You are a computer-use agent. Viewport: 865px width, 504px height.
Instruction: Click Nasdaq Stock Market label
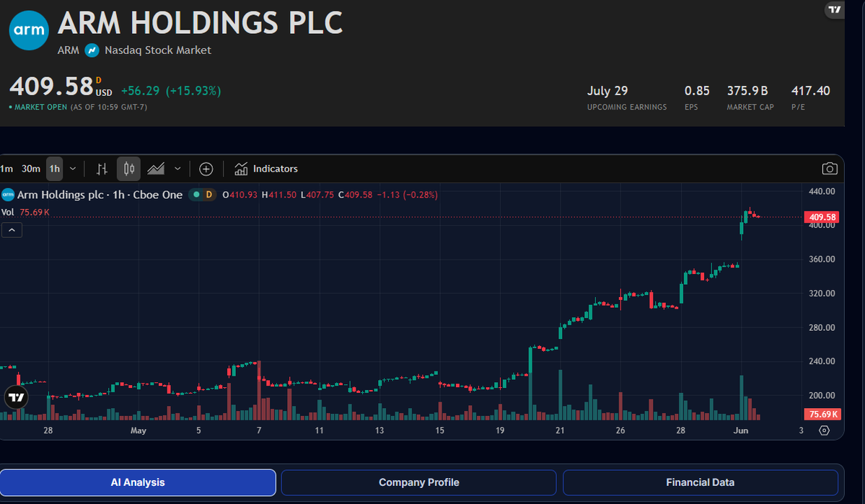click(158, 50)
